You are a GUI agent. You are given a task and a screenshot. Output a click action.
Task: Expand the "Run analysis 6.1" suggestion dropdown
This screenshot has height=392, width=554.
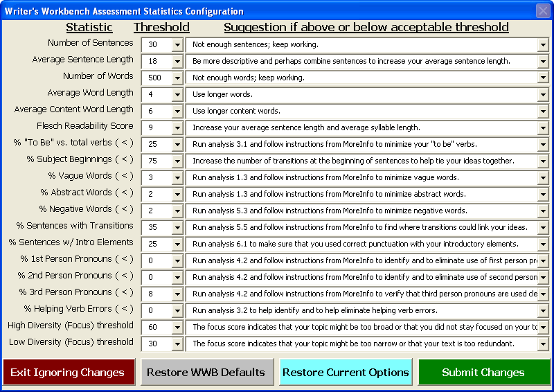click(x=543, y=244)
